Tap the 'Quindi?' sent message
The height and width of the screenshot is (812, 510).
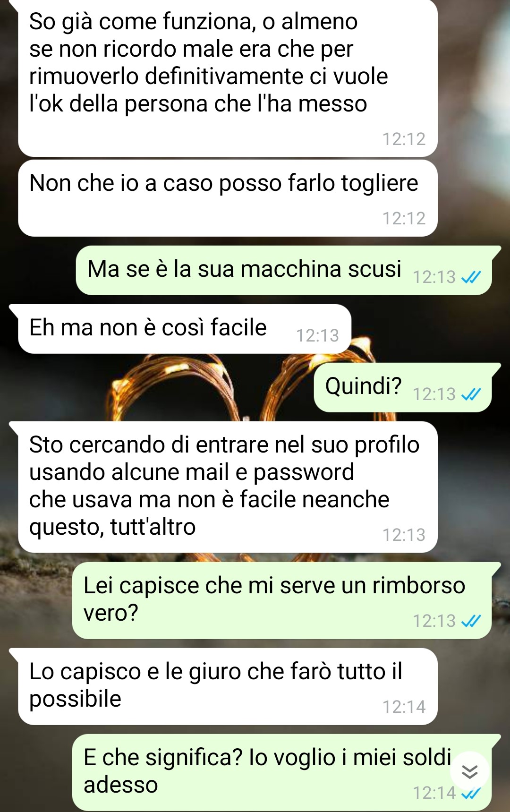click(403, 387)
